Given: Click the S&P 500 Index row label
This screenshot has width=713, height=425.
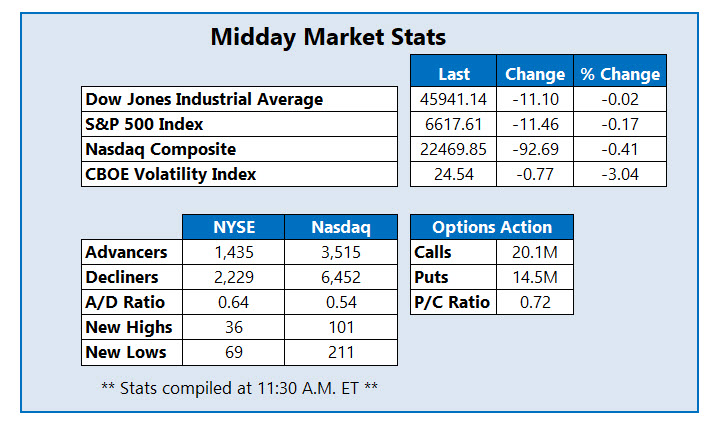Looking at the screenshot, I should click(148, 124).
